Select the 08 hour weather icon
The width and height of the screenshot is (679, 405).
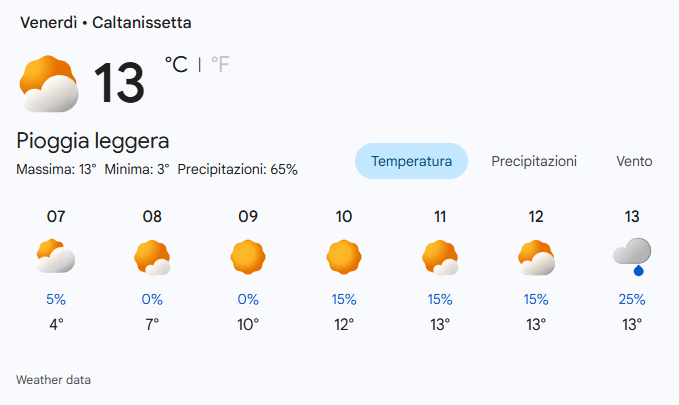coord(152,258)
